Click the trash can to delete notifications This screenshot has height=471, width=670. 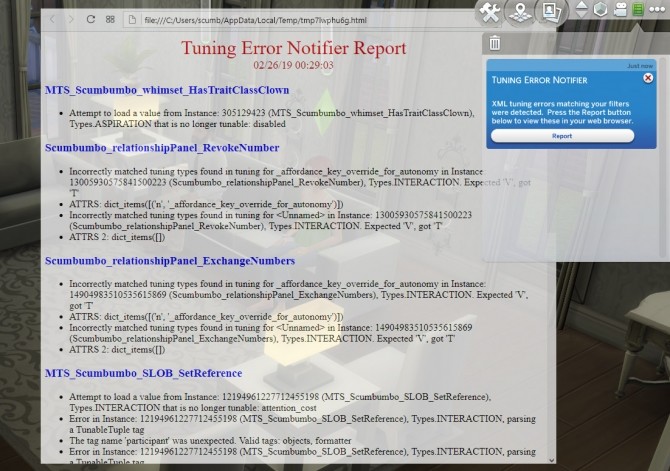point(495,42)
